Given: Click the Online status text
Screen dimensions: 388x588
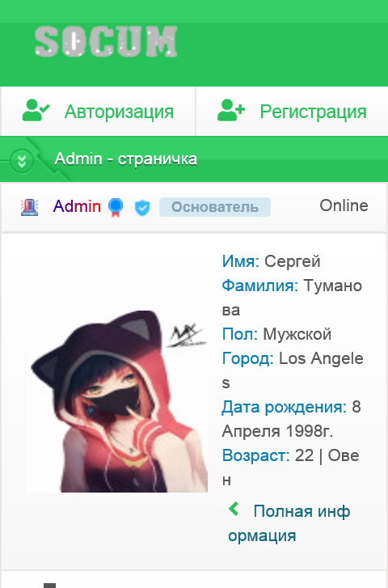Looking at the screenshot, I should (x=344, y=205).
